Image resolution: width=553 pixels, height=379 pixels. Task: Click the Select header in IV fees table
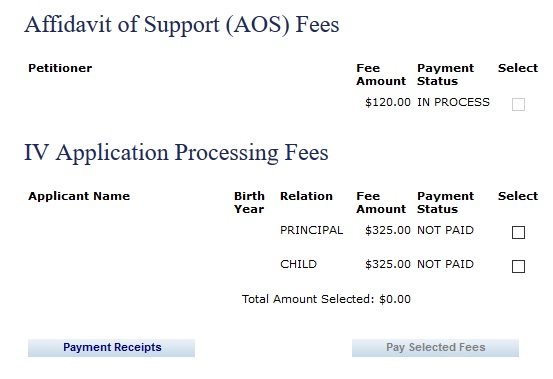(x=518, y=196)
